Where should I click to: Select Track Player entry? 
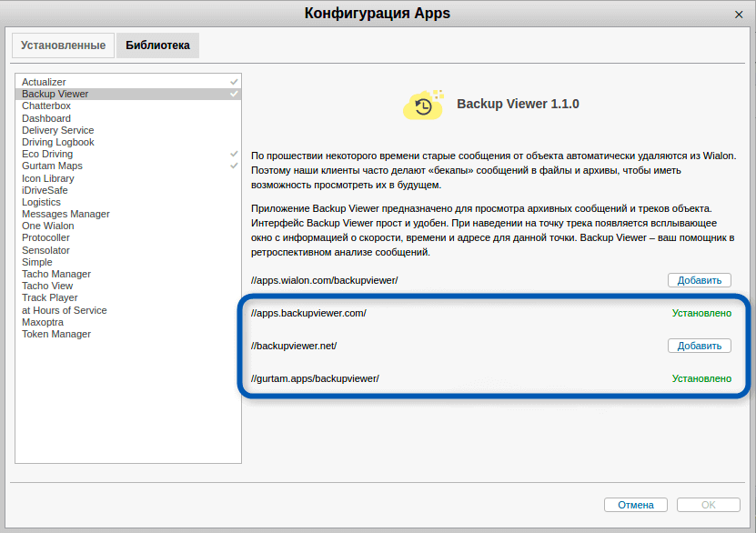pyautogui.click(x=128, y=297)
